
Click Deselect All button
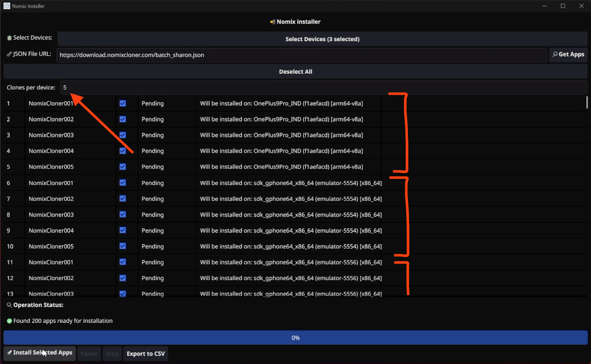(295, 72)
